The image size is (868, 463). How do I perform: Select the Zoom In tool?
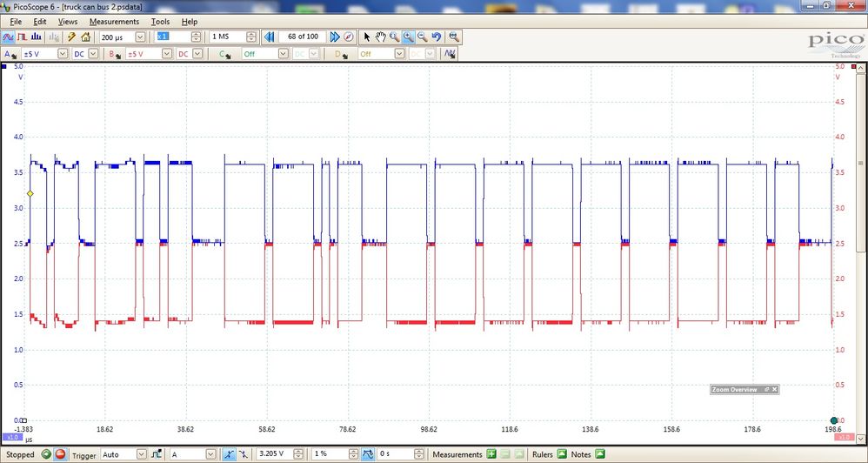408,37
